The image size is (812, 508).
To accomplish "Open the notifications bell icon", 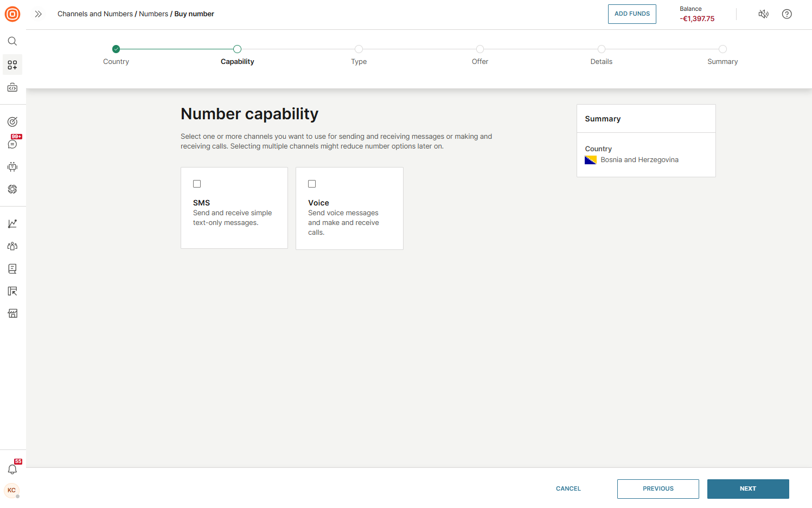I will tap(12, 469).
